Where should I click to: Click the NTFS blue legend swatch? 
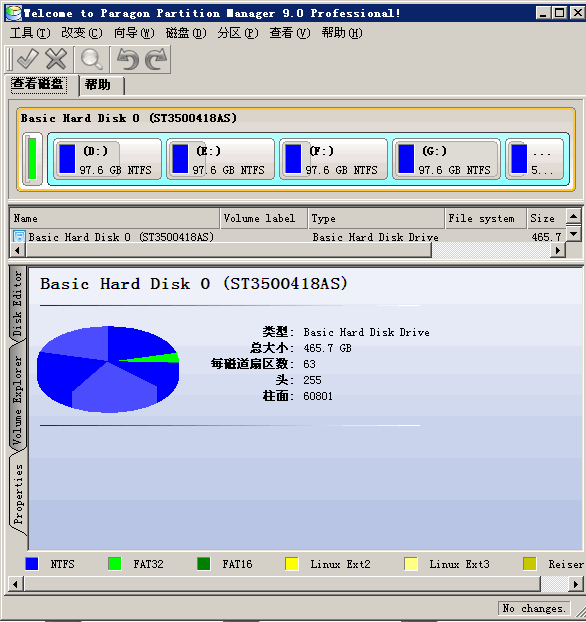pos(32,564)
